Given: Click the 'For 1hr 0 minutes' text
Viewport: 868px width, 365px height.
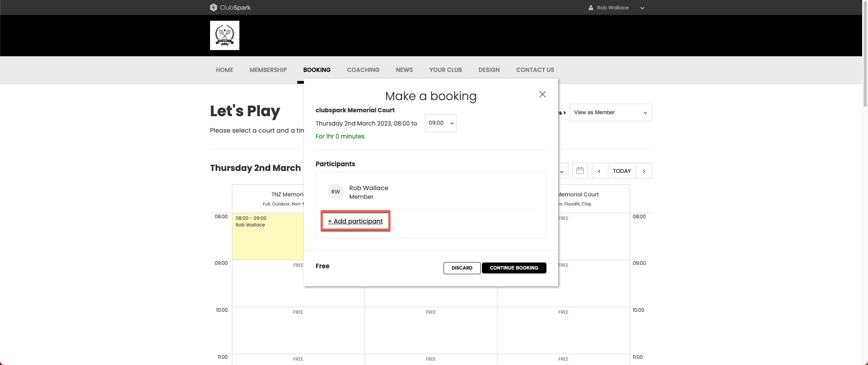Looking at the screenshot, I should point(340,136).
